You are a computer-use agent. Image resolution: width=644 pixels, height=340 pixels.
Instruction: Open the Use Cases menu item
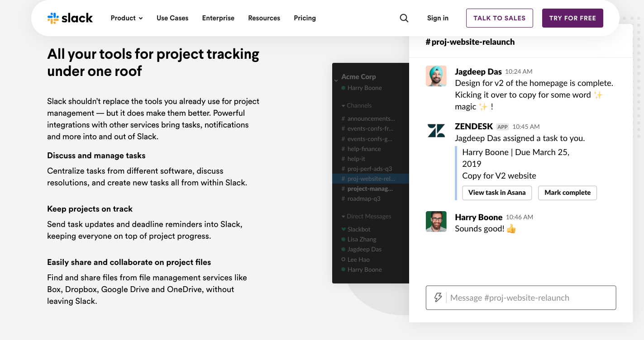(x=172, y=18)
